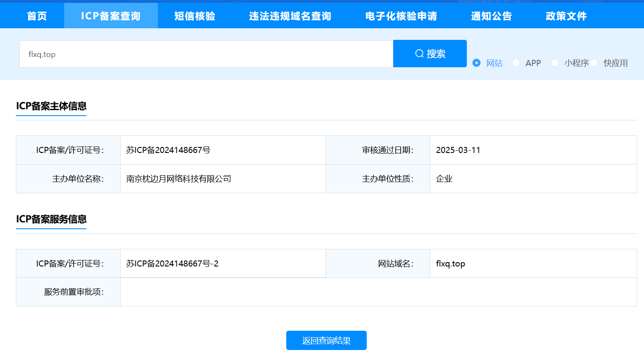Viewport: 644px width, 362px height.
Task: Open the 政策文件 tab
Action: [566, 16]
